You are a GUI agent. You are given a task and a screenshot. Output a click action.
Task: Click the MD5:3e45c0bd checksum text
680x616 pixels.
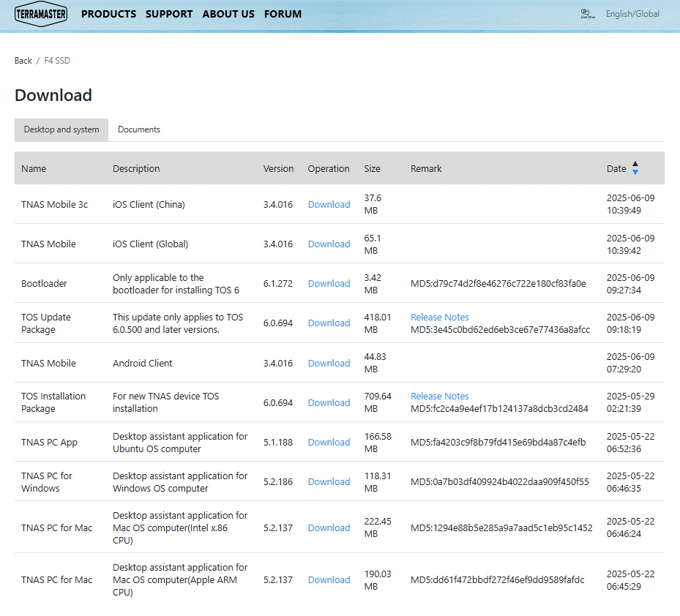[x=501, y=330]
